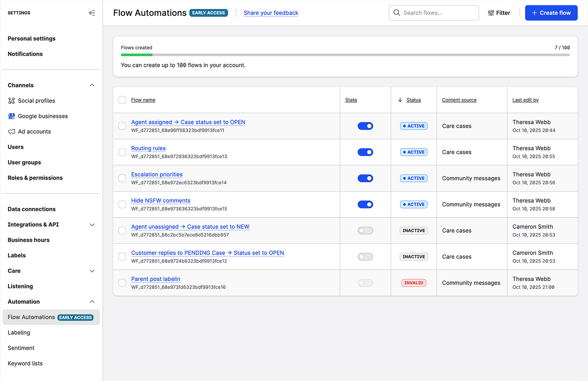Click the magnifier icon in search box
The width and height of the screenshot is (588, 381).
coord(397,13)
